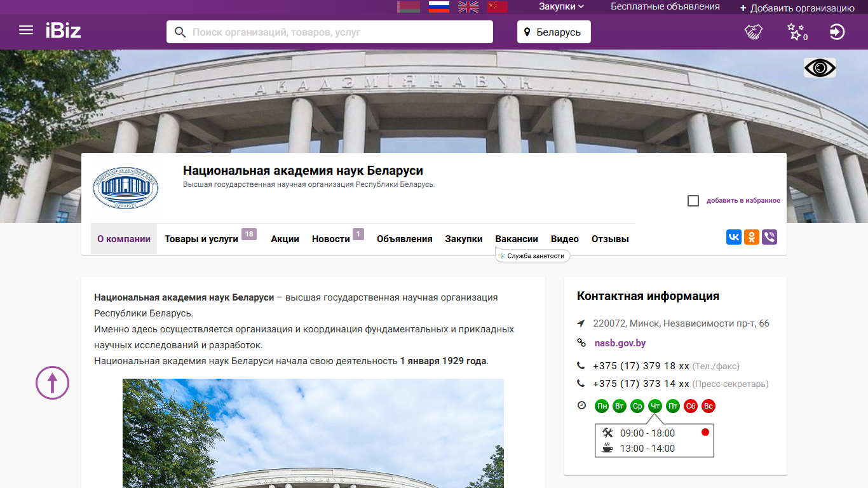This screenshot has height=488, width=868.
Task: Select Sunday (Вс) schedule circle
Action: (709, 406)
